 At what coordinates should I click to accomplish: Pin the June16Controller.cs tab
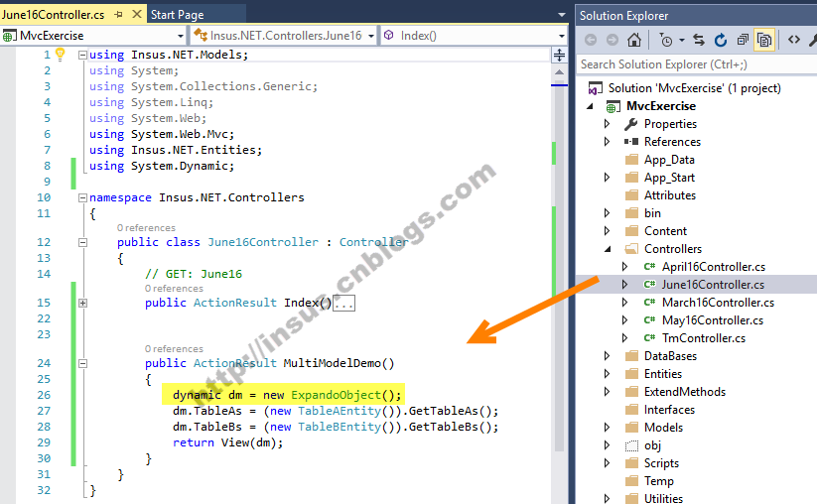pos(118,15)
